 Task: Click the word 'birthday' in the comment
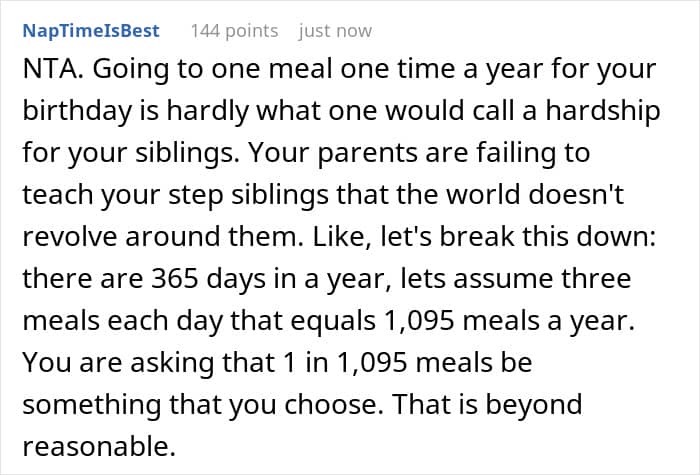coord(78,111)
